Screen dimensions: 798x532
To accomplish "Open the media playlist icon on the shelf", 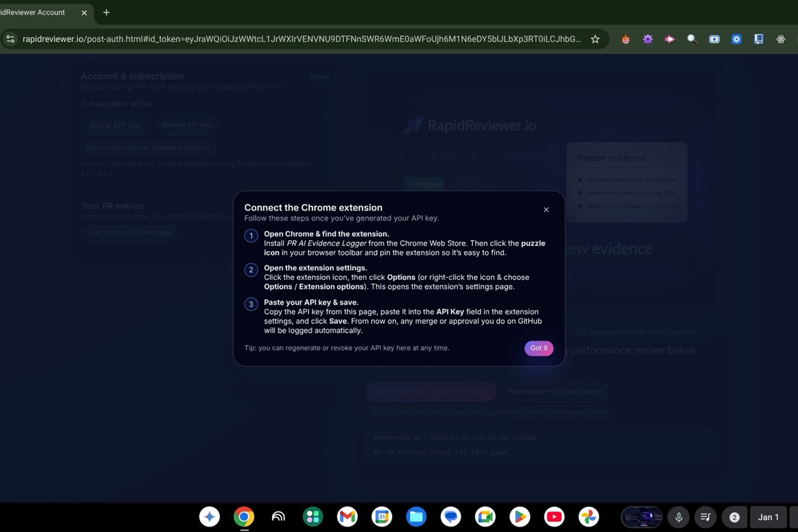I will point(706,517).
